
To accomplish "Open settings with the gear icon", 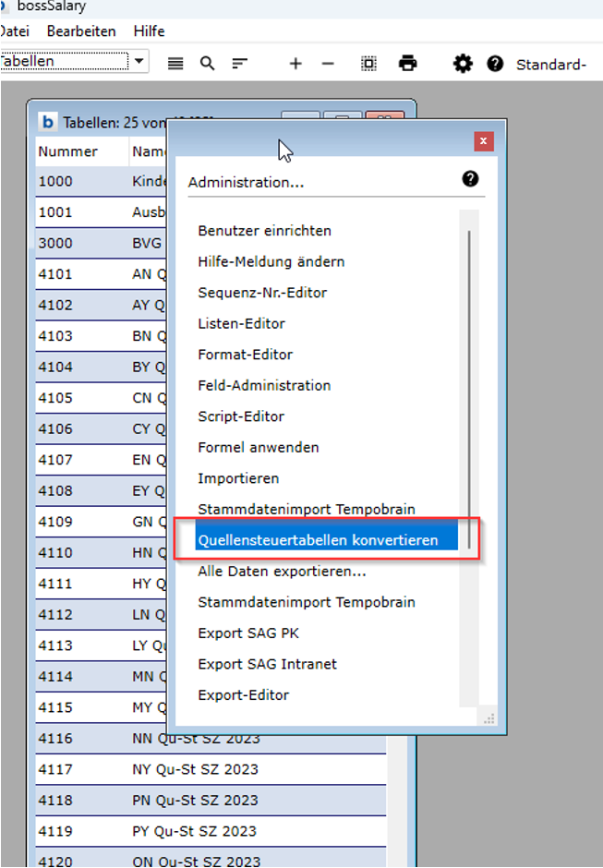I will 463,64.
